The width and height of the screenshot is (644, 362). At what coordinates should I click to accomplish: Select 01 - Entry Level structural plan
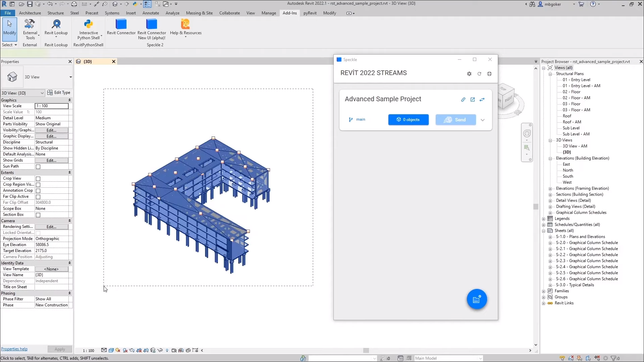(x=576, y=80)
